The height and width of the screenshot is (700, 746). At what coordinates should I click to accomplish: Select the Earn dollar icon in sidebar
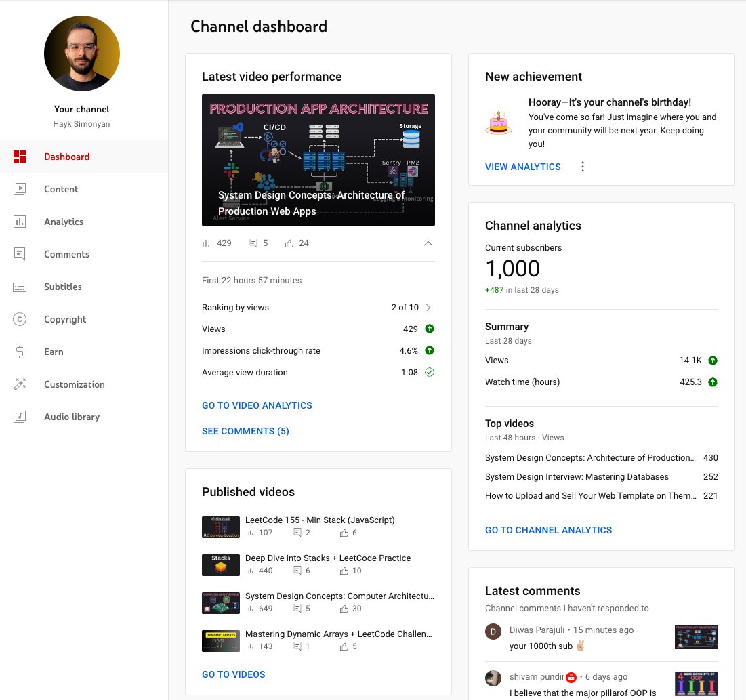point(20,352)
